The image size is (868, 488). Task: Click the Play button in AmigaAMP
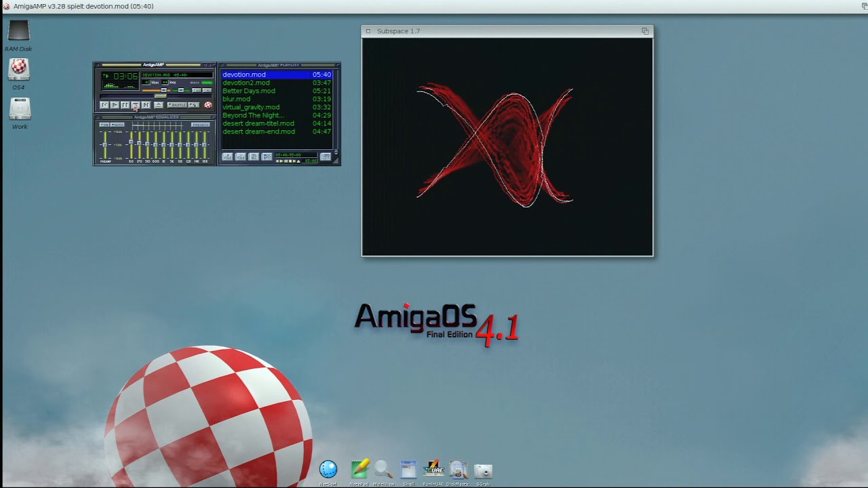tap(115, 105)
